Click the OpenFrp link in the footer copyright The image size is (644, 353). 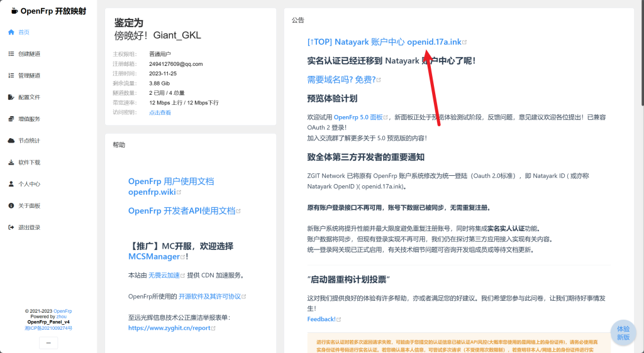pos(62,311)
